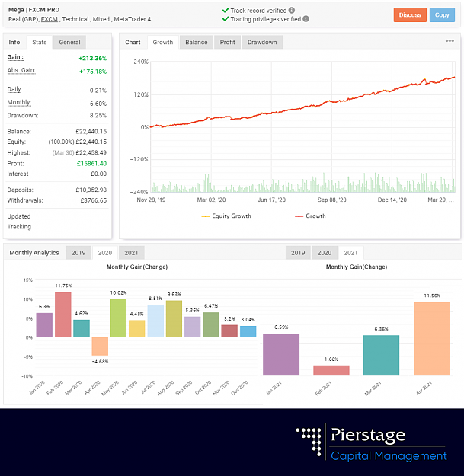Screen dimensions: 464x476
Task: Select the Info tab
Action: click(14, 42)
